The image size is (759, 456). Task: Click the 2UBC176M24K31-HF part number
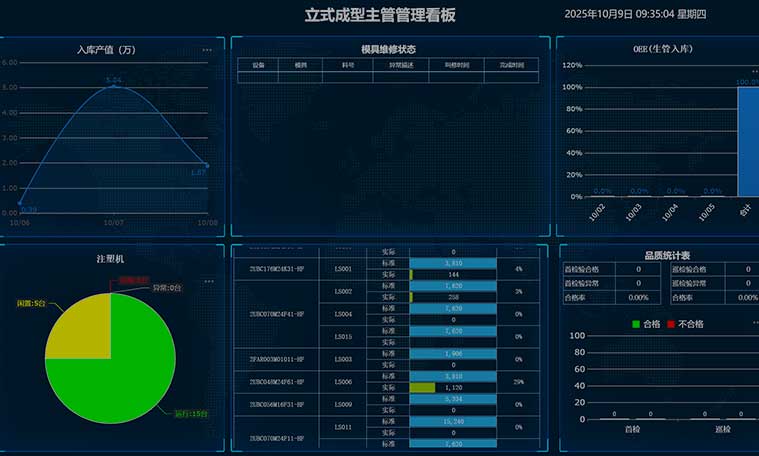pyautogui.click(x=276, y=268)
